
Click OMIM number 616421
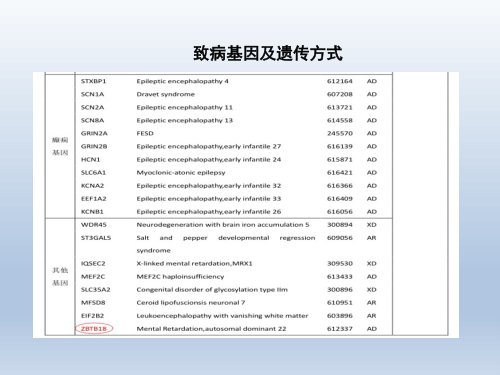pos(339,172)
